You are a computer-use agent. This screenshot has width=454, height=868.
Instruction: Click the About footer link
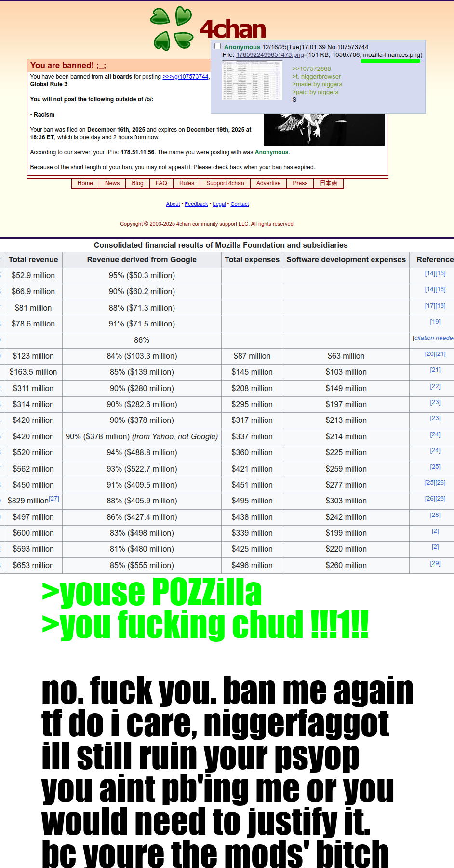tap(173, 204)
